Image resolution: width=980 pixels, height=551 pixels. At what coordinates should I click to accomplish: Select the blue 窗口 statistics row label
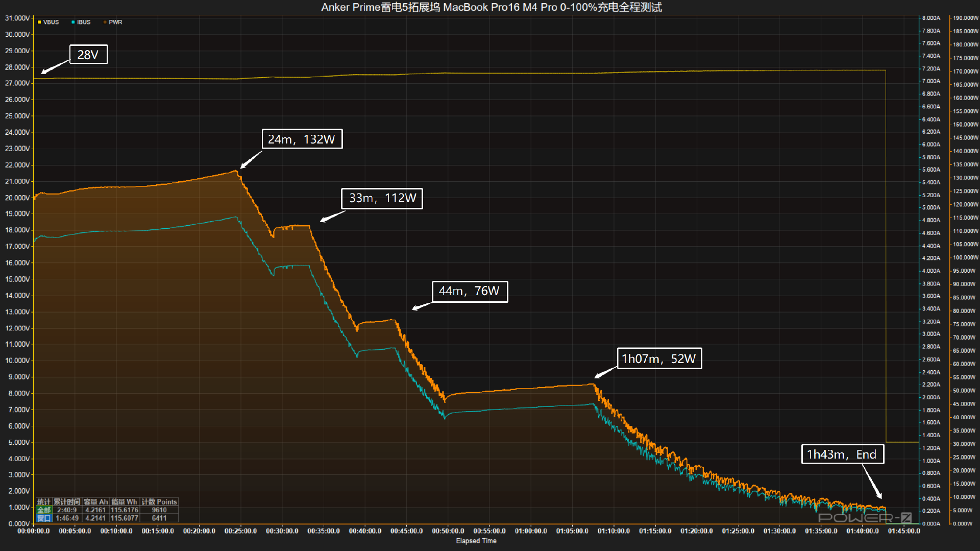(x=44, y=518)
